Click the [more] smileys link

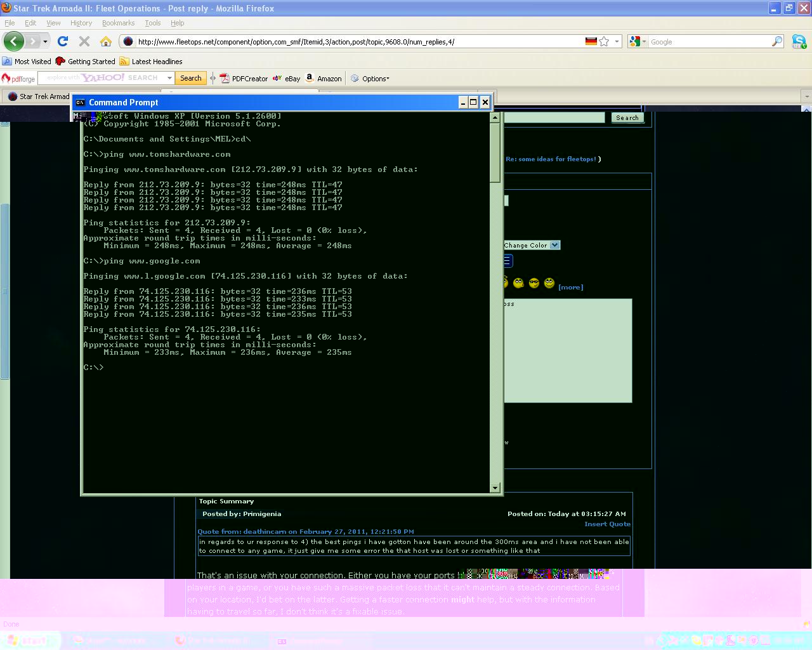570,288
